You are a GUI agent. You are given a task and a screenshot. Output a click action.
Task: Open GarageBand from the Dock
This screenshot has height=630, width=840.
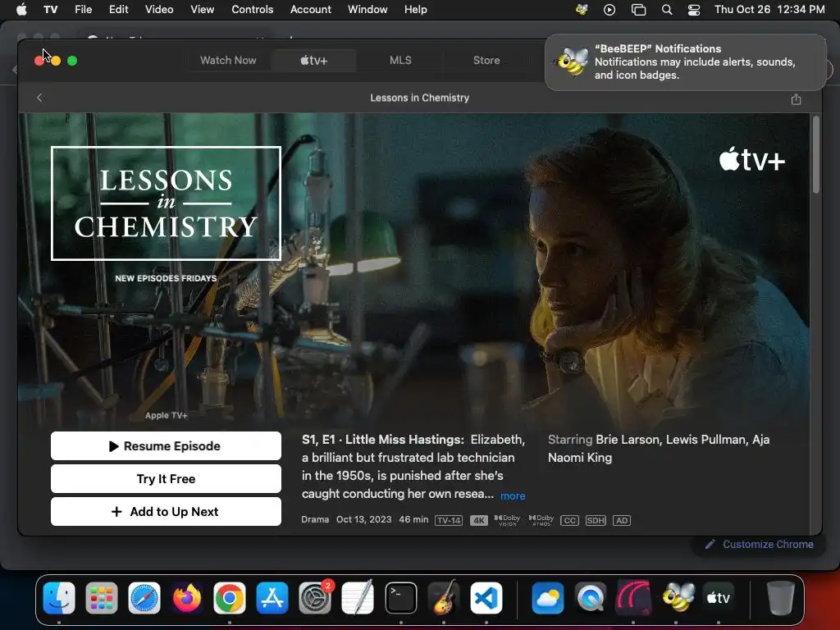pyautogui.click(x=444, y=598)
